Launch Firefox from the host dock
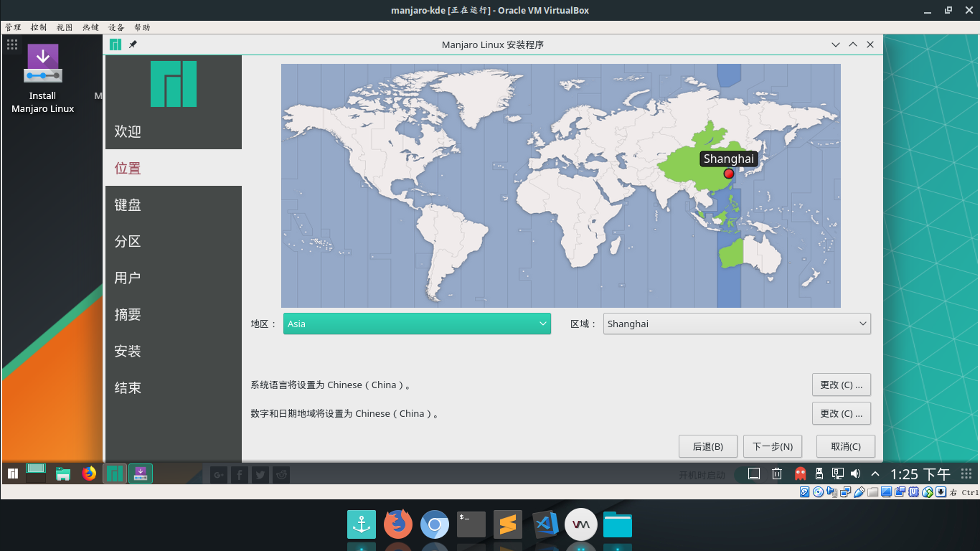This screenshot has height=551, width=980. (398, 524)
